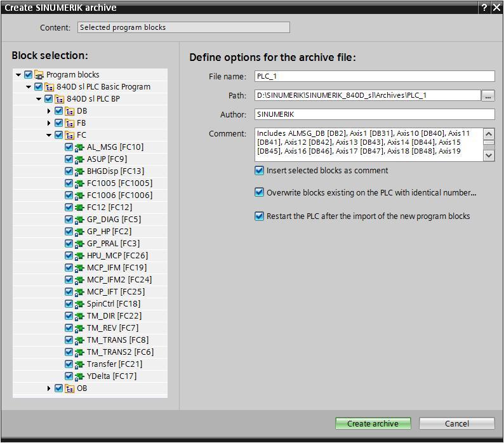Click the MCP_IFT [FC25] block icon

[79, 292]
